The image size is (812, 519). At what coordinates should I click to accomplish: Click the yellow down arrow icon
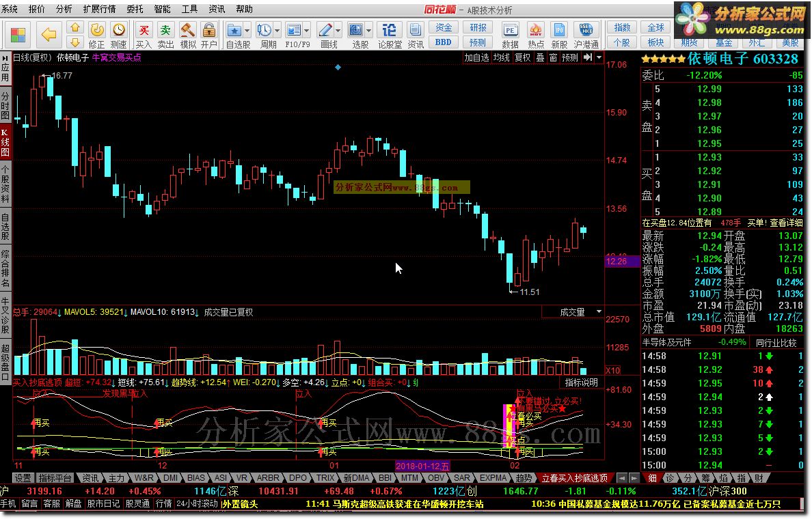pos(75,42)
